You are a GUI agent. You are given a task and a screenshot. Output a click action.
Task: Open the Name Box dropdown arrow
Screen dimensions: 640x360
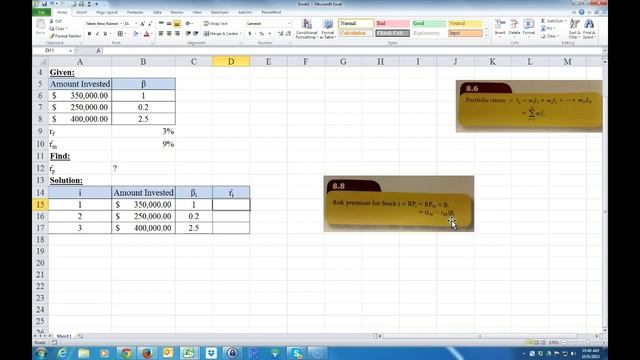(71, 51)
